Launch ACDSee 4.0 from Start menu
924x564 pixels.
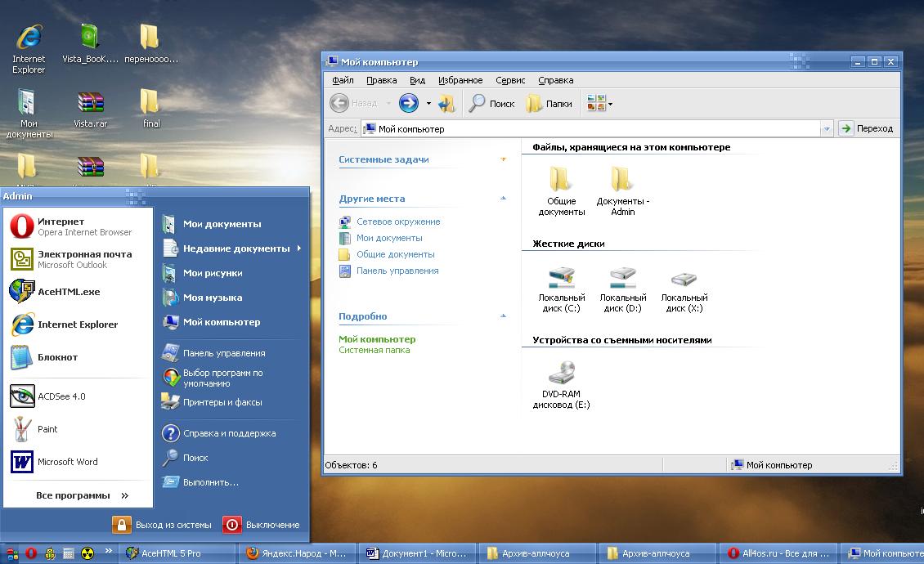pos(78,396)
